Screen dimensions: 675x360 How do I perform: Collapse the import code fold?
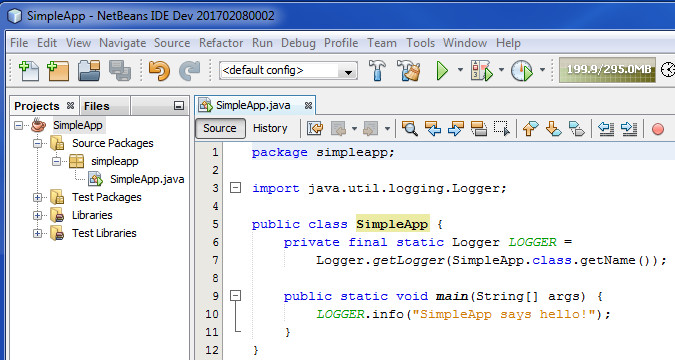tap(235, 188)
